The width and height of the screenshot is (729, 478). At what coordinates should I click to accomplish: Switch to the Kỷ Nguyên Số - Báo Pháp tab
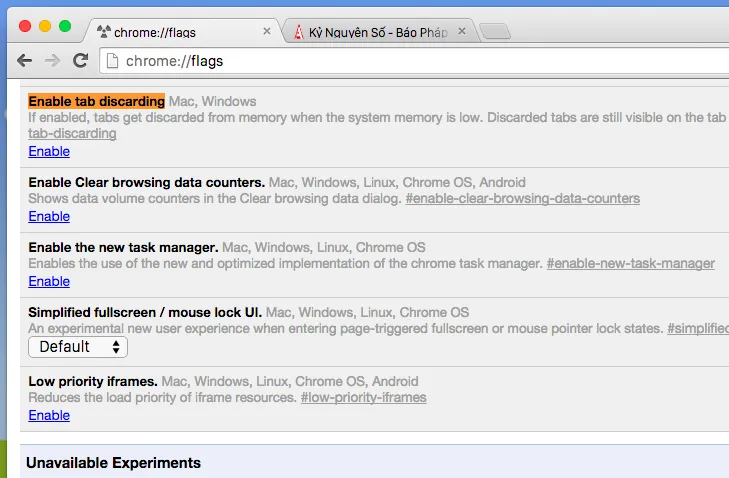coord(379,32)
